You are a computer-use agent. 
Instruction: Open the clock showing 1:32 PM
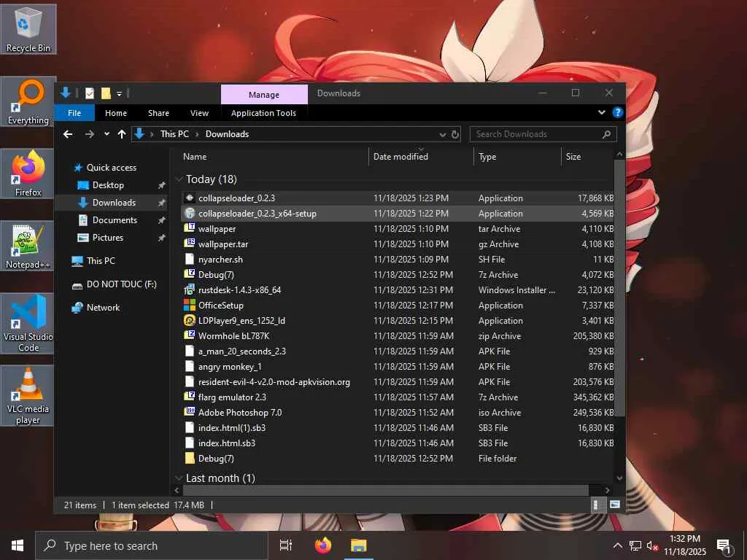(x=684, y=545)
